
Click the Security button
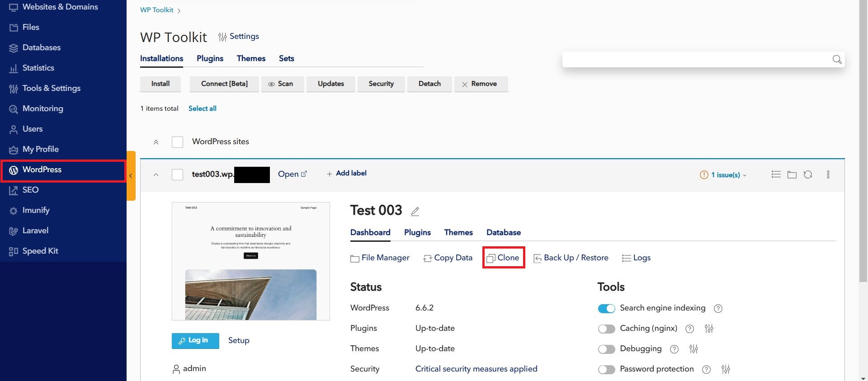(x=381, y=84)
